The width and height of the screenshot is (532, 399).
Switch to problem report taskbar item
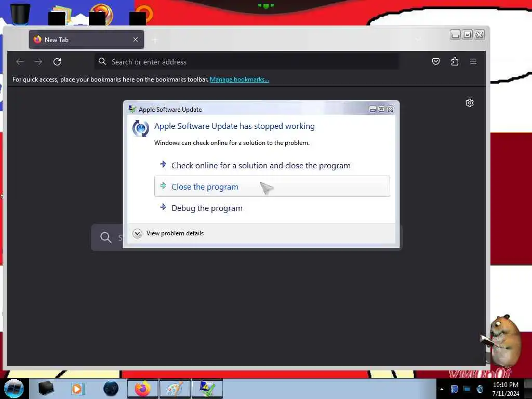point(207,389)
